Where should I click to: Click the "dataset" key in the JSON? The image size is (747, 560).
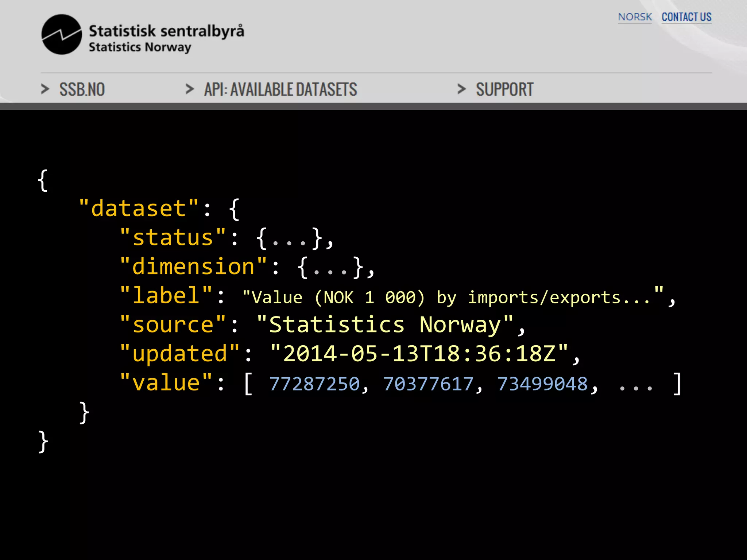tap(139, 209)
